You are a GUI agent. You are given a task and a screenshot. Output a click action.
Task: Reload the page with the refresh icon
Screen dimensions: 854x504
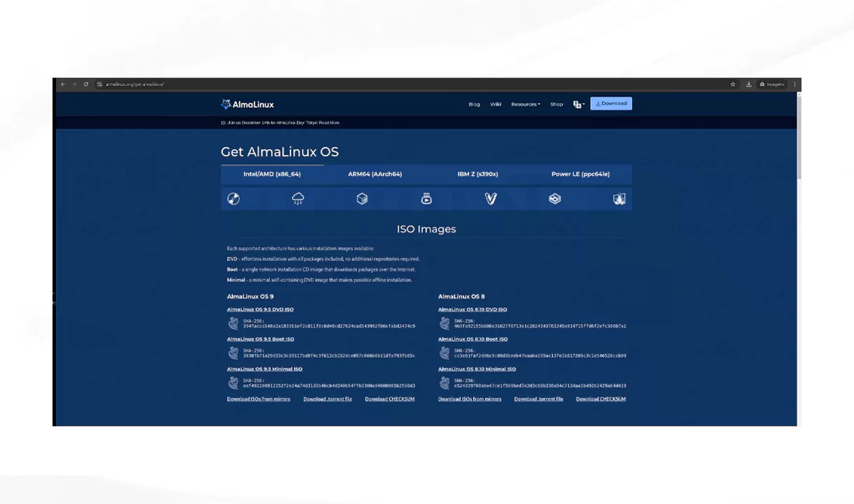tap(86, 85)
